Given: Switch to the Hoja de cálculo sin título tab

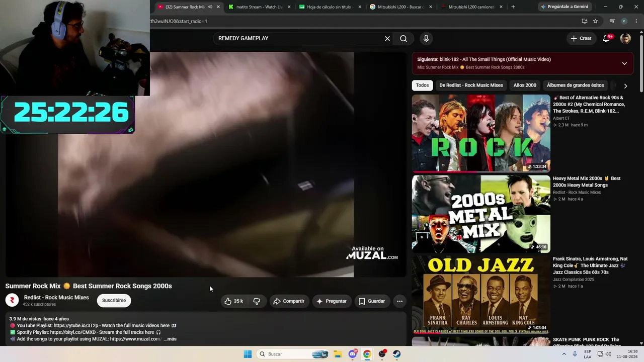Looking at the screenshot, I should 330,7.
